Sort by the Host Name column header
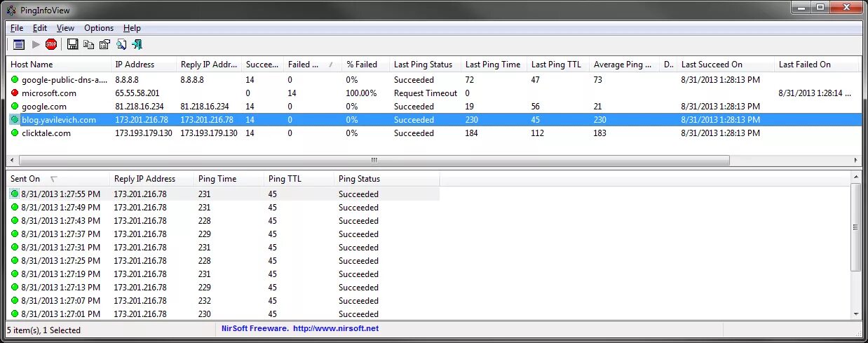Image resolution: width=868 pixels, height=343 pixels. pos(59,65)
